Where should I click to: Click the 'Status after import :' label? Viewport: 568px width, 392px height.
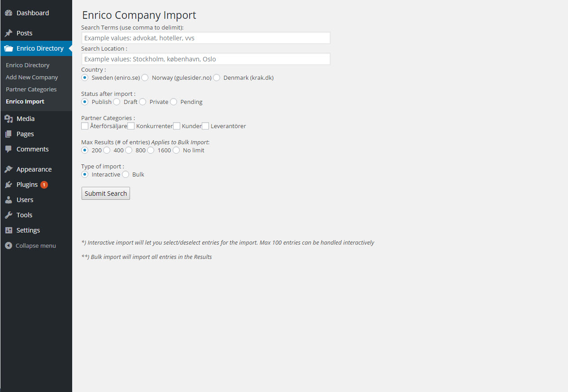pos(108,94)
